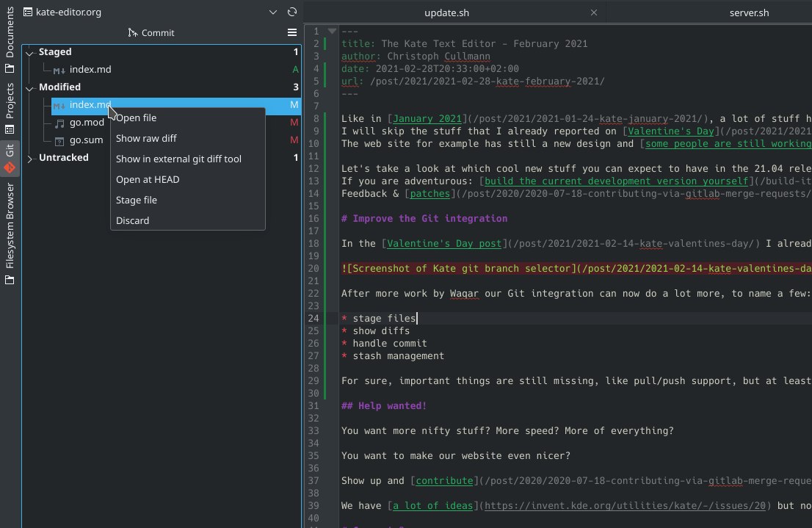
Task: Click the contribute link on line 37
Action: coord(444,481)
